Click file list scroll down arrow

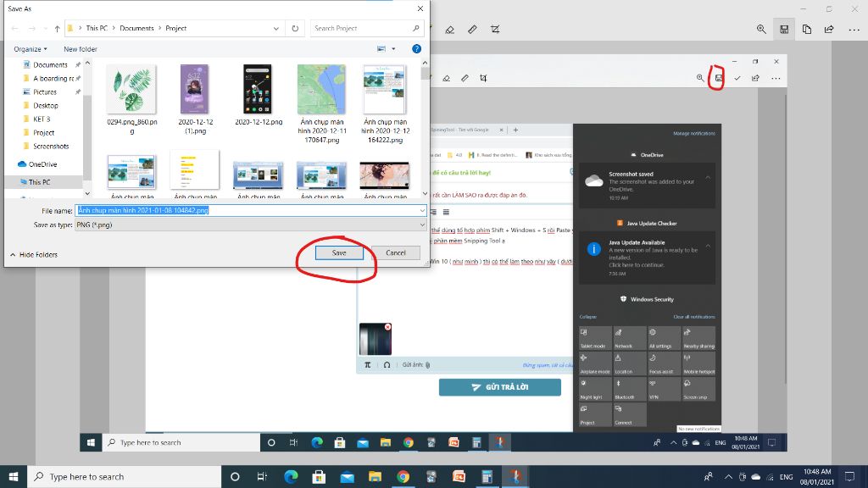point(425,194)
